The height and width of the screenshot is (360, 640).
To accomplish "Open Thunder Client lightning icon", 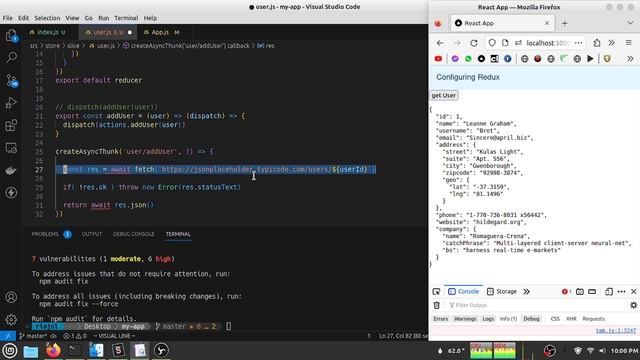I will [11, 192].
